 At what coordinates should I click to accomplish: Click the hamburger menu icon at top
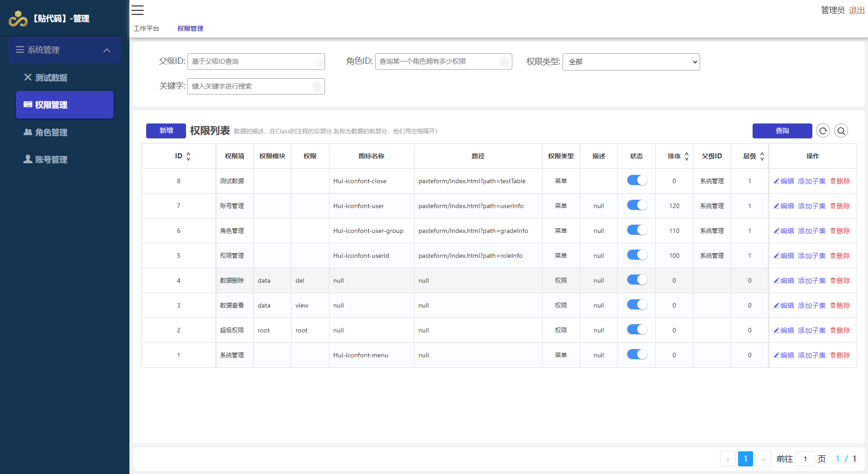coord(138,10)
